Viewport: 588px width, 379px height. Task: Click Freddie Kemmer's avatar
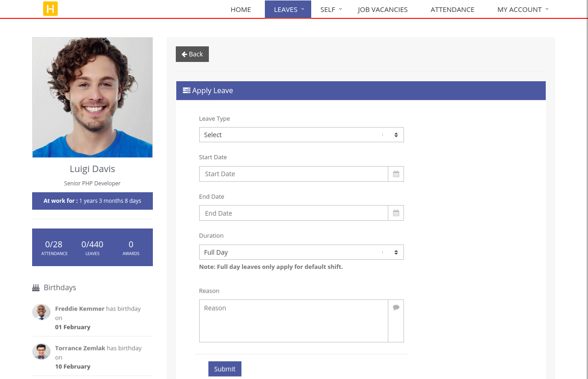pos(41,312)
